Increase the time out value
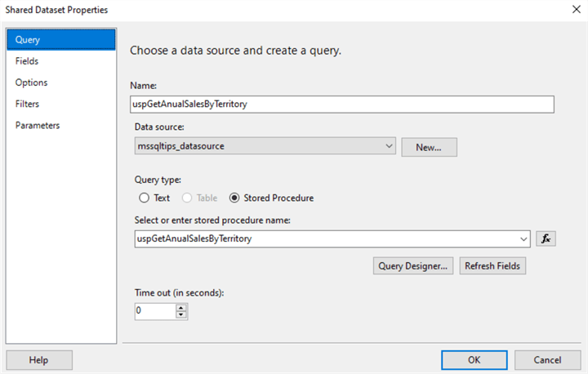Screen dimensions: 588x374 click(181, 307)
